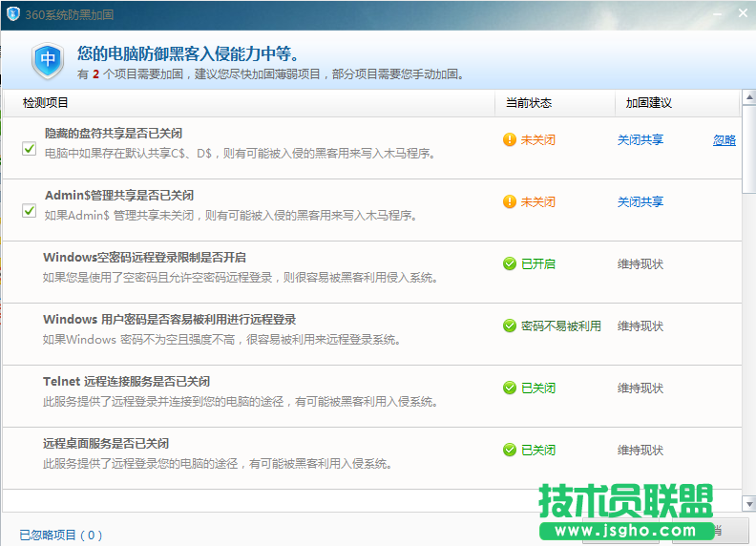The height and width of the screenshot is (546, 756).
Task: Click the 检测项目 column header
Action: click(x=46, y=103)
